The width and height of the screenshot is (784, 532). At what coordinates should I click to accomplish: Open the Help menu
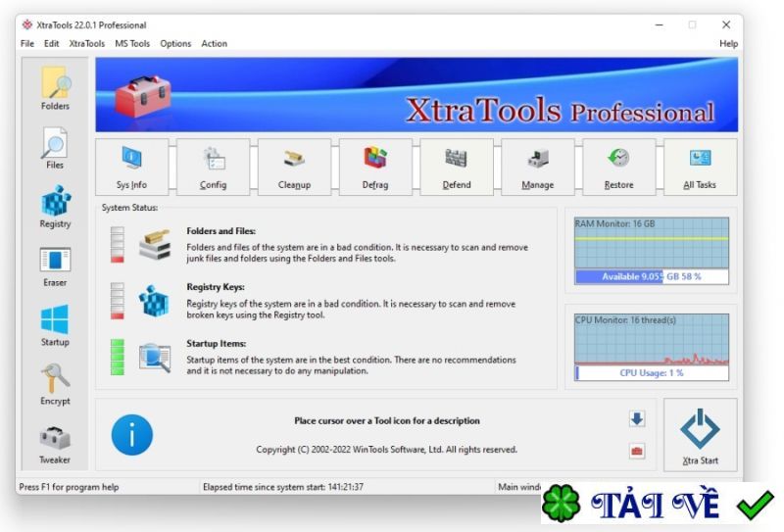pyautogui.click(x=728, y=43)
